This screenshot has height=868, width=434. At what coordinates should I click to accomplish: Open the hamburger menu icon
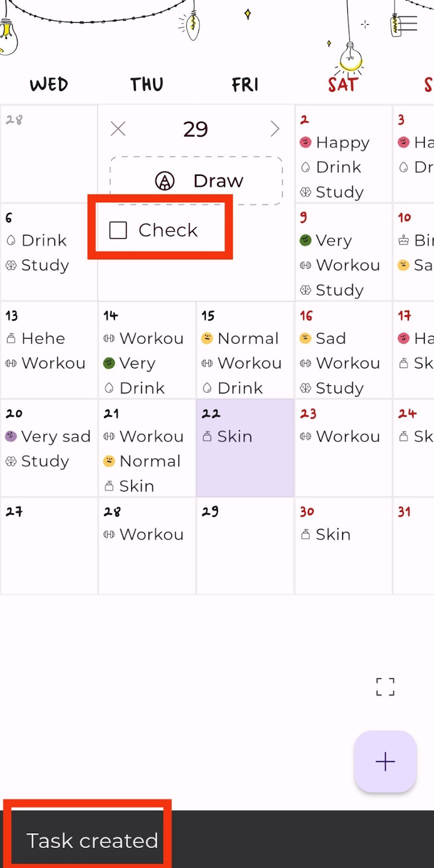(x=407, y=24)
